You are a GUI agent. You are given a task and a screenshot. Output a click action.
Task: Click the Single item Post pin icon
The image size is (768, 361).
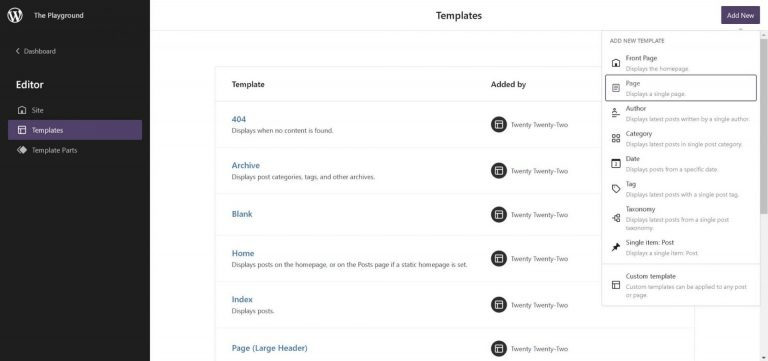coord(616,248)
